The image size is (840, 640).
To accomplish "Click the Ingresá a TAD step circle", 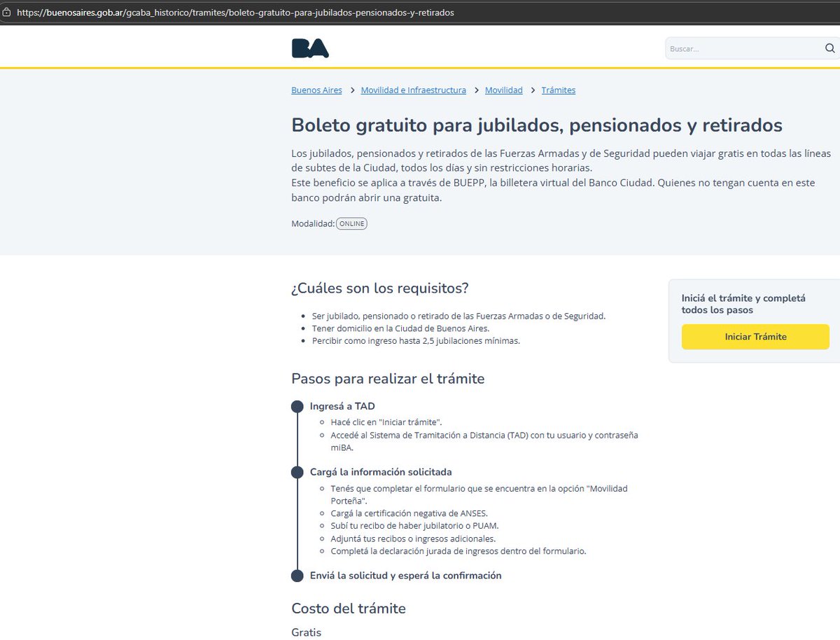I will [297, 407].
